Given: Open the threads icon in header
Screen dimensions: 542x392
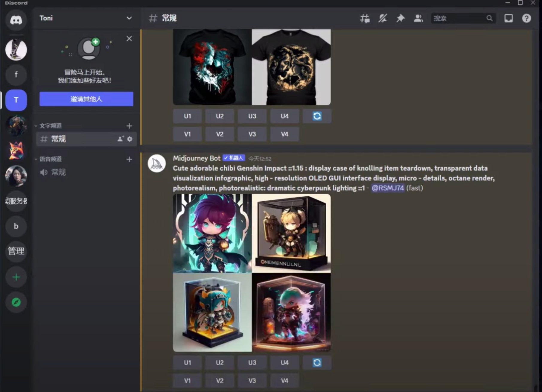Looking at the screenshot, I should pyautogui.click(x=365, y=18).
